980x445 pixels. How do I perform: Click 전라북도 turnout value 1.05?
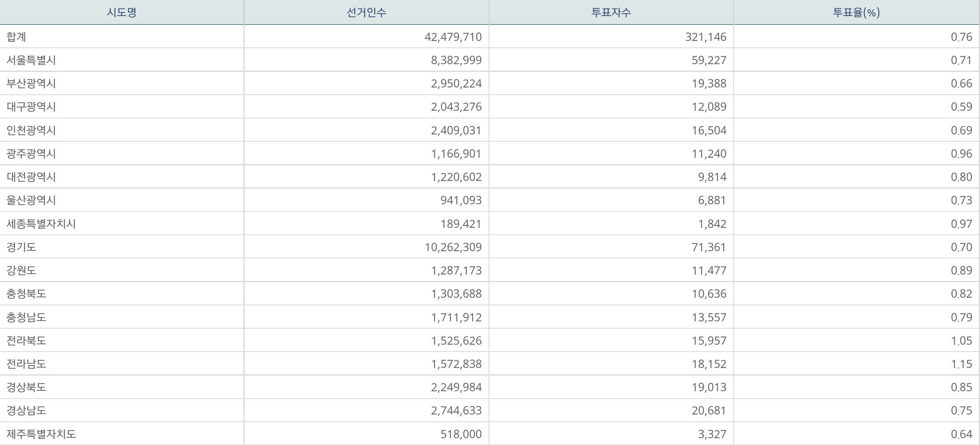(961, 341)
